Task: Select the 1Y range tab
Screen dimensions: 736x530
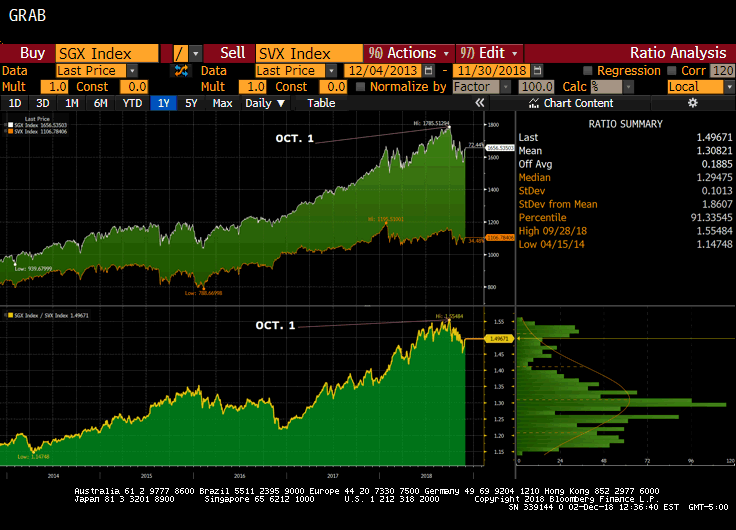Action: 163,103
